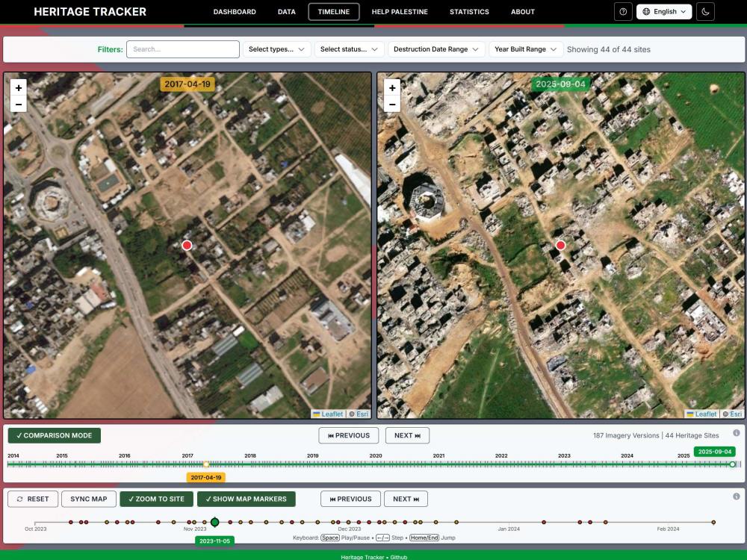
Task: Click Next in imagery versions panel
Action: [407, 435]
